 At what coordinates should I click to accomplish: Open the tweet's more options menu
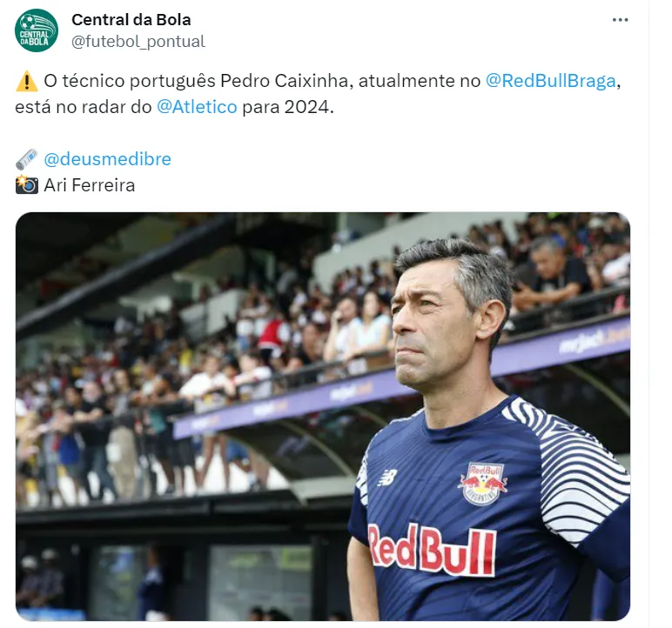[x=620, y=20]
